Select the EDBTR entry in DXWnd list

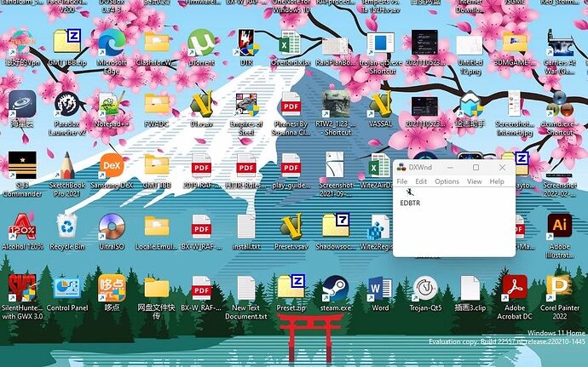410,198
